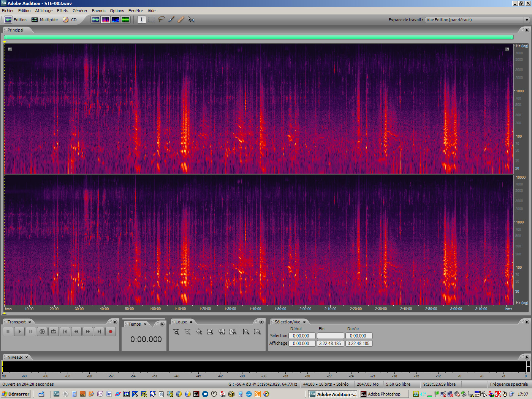Select the waveform display view
The height and width of the screenshot is (399, 532).
(96, 19)
